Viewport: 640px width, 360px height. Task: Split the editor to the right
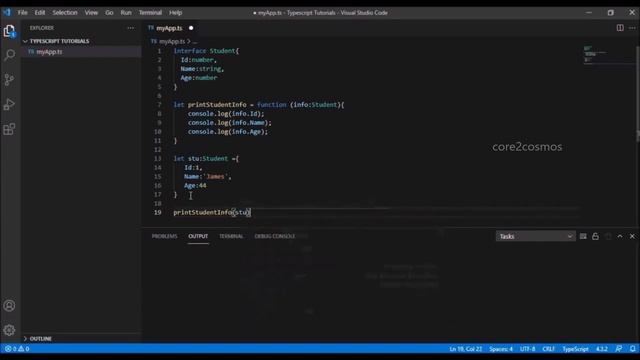[x=620, y=28]
